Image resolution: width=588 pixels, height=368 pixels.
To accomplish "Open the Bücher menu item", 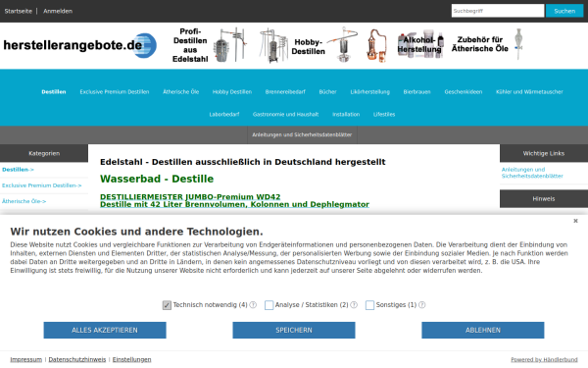I will [x=327, y=92].
